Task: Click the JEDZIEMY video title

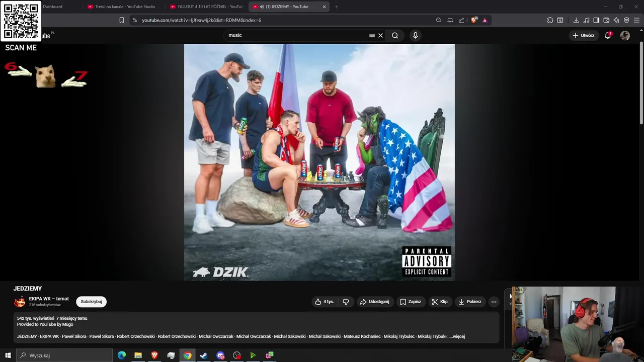Action: coord(28,289)
